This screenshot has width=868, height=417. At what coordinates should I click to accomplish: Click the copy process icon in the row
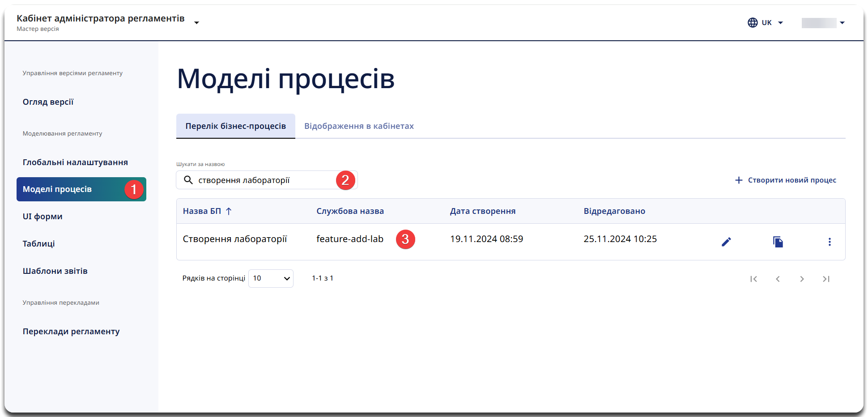[x=778, y=242]
